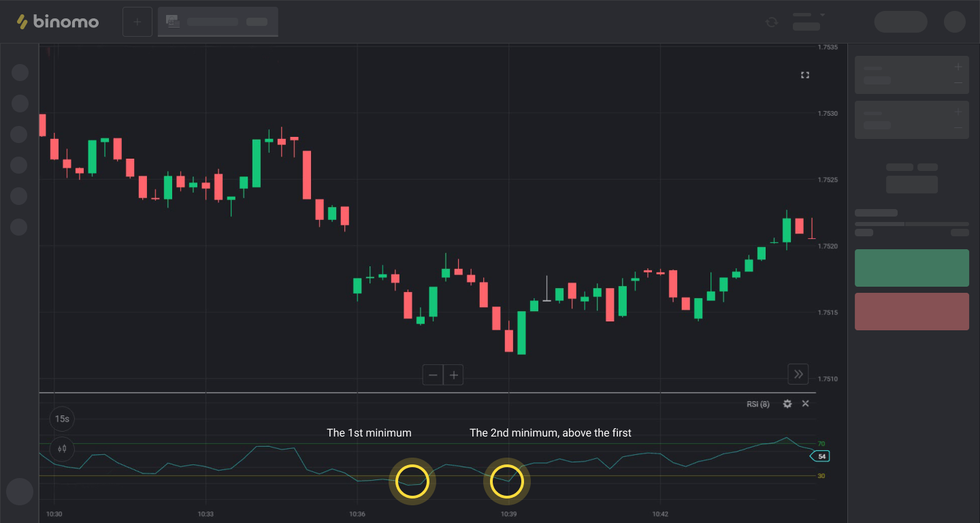Image resolution: width=980 pixels, height=523 pixels.
Task: Place a down trade with red button
Action: tap(912, 311)
